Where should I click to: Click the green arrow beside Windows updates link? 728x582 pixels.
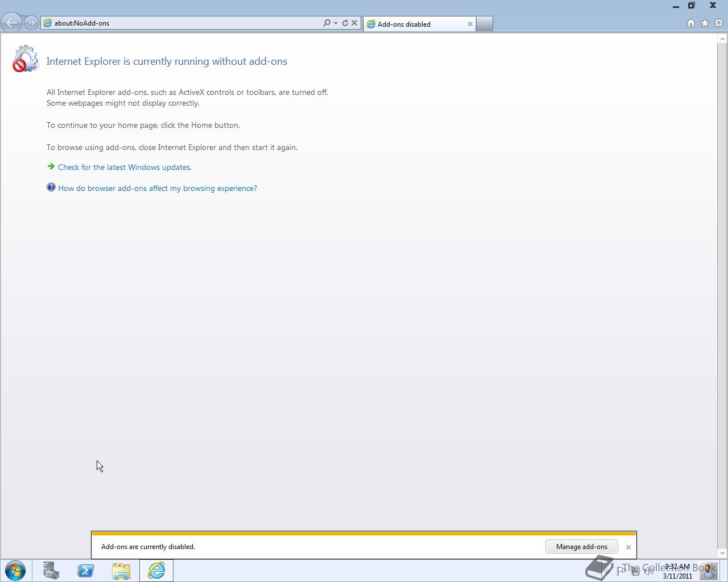tap(51, 167)
